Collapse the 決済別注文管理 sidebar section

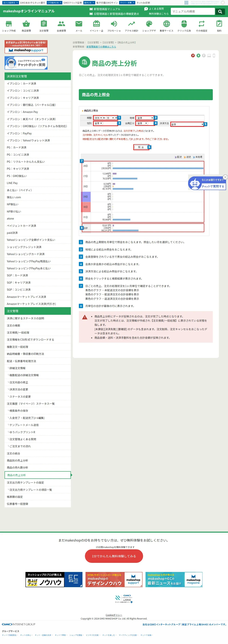(38, 76)
